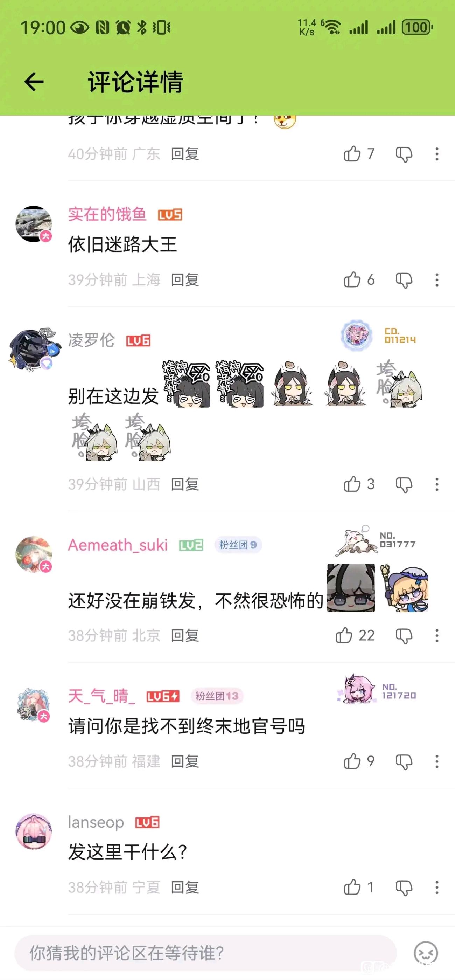Screen dimensions: 455x980
Task: Tap the CD.011214 fan card decoration
Action: pos(379,336)
